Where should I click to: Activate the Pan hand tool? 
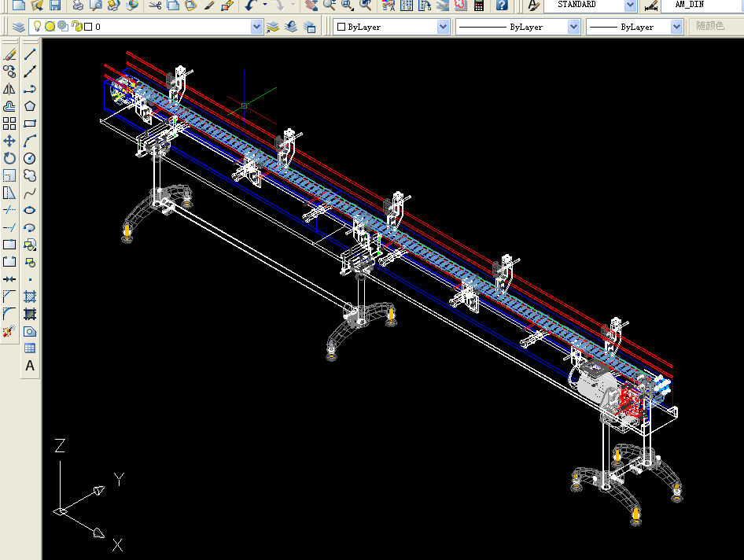tap(311, 5)
